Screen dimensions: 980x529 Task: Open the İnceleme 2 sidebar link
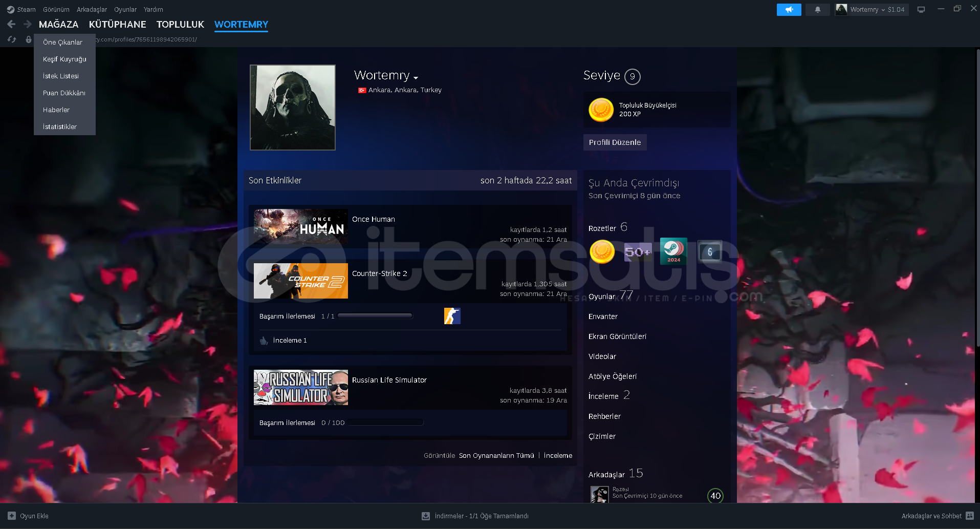(609, 395)
